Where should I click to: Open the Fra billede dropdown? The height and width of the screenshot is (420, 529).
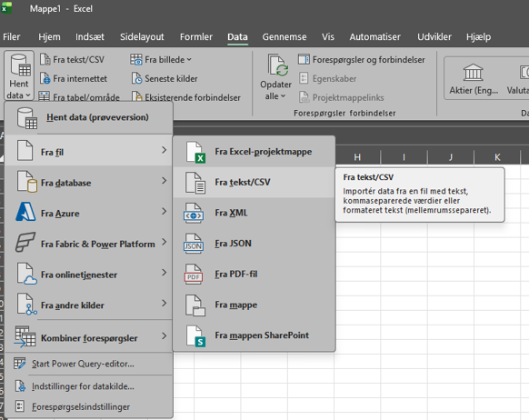161,59
